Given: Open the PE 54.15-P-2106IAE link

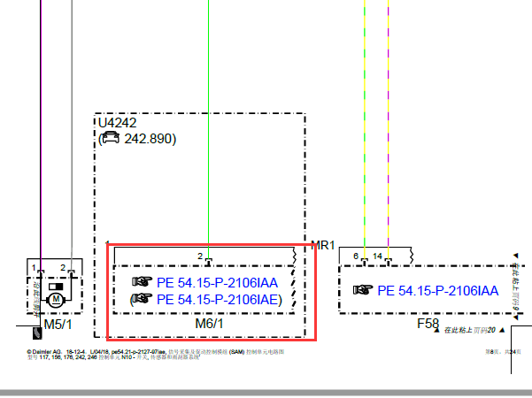Looking at the screenshot, I should pyautogui.click(x=217, y=300).
